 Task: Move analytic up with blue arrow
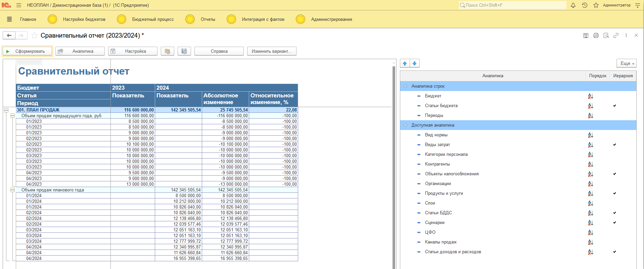pyautogui.click(x=405, y=63)
